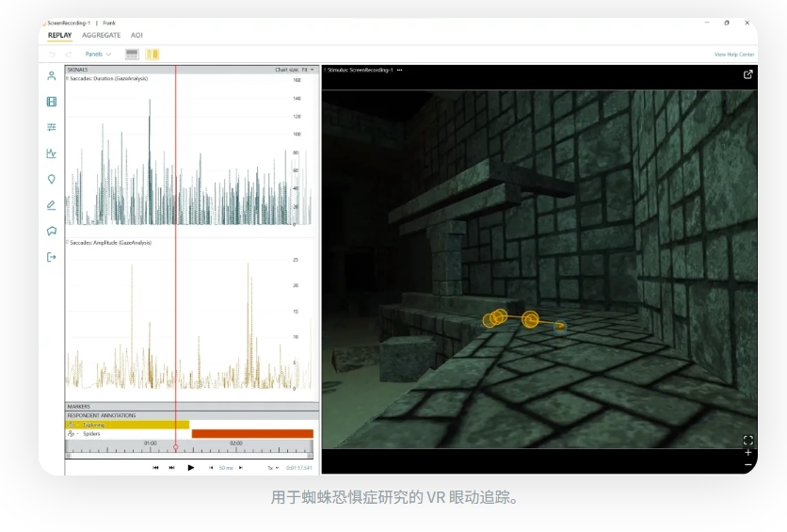Expand the Panels dropdown
The height and width of the screenshot is (532, 787).
click(x=98, y=55)
